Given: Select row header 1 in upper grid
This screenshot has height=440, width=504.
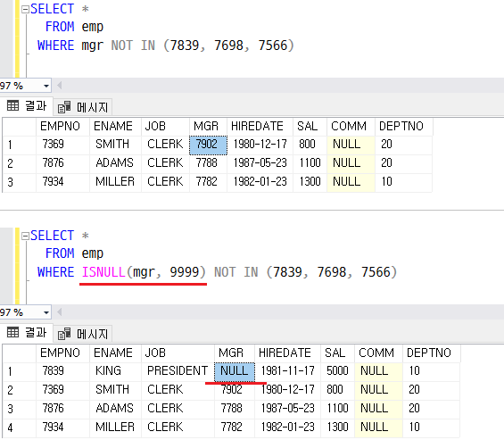Looking at the screenshot, I should pyautogui.click(x=20, y=145).
